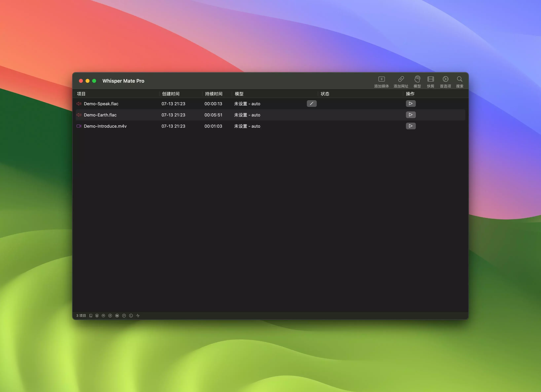Viewport: 541px width, 392px height.
Task: Click the 项目 column header
Action: (81, 94)
